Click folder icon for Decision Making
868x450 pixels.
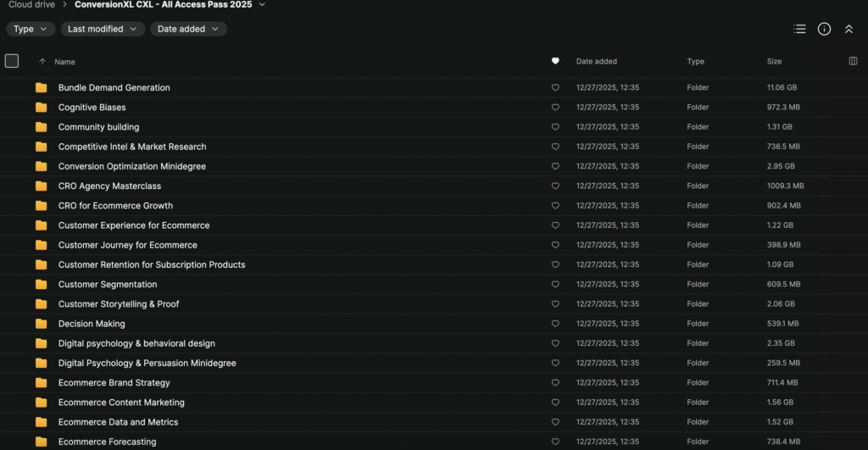click(x=41, y=324)
